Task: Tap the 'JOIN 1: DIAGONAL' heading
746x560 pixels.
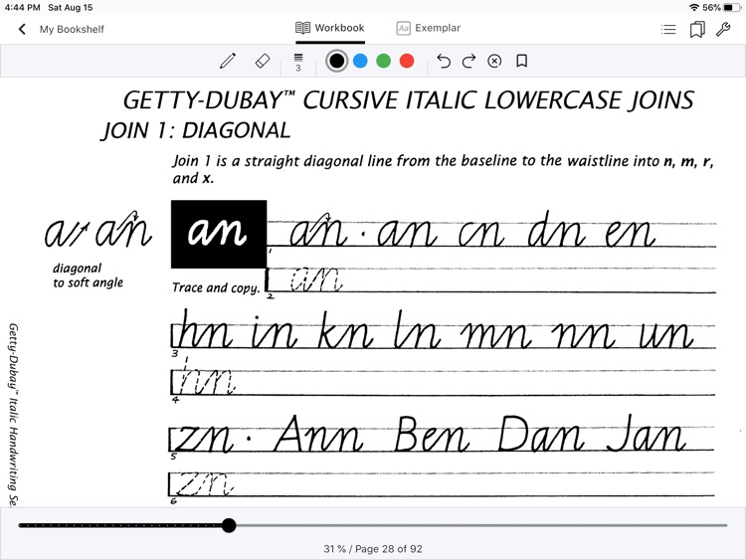Action: (x=196, y=131)
